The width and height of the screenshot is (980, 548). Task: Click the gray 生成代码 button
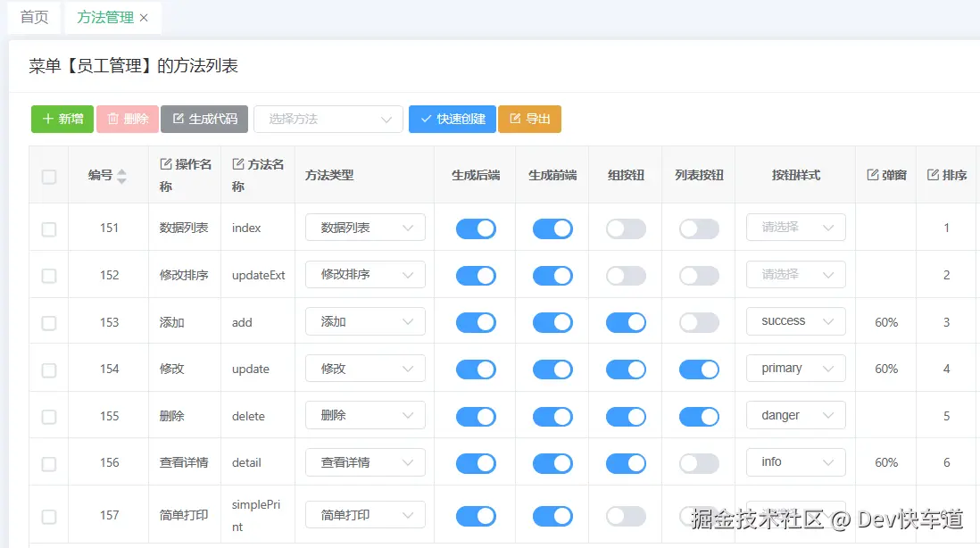pyautogui.click(x=204, y=119)
